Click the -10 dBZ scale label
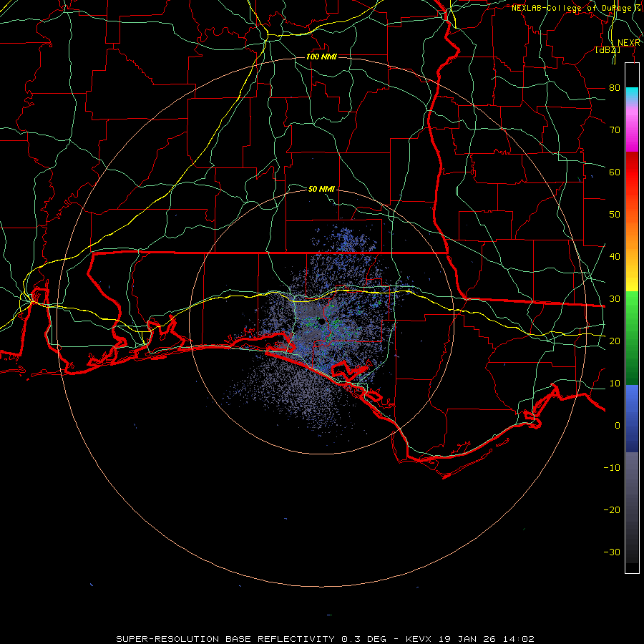 tap(612, 467)
